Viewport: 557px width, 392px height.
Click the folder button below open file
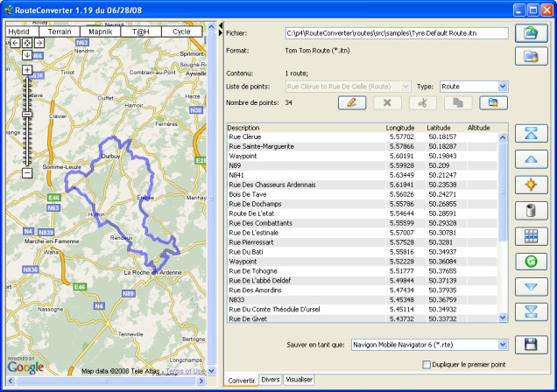click(x=531, y=56)
